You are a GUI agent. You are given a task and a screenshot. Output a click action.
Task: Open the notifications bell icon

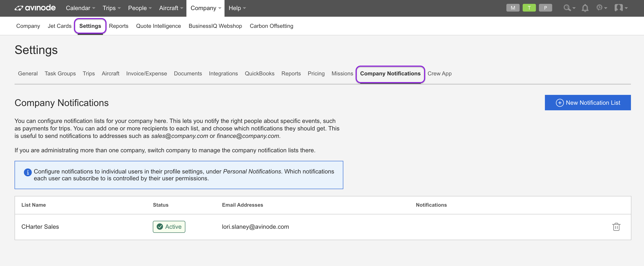pos(585,8)
